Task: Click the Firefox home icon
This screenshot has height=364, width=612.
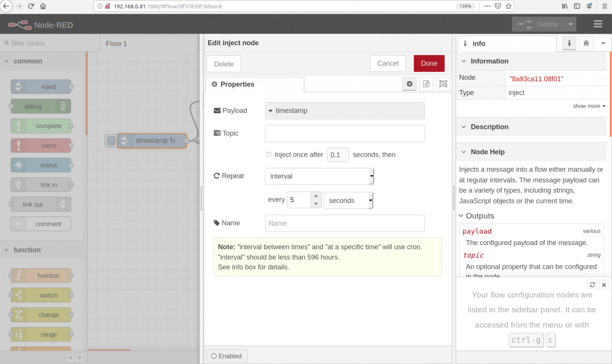Action: pos(43,6)
